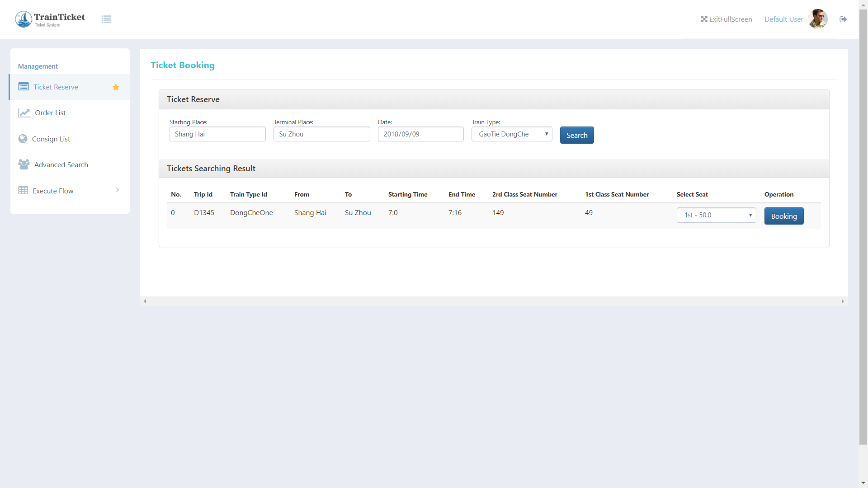Select the Order List chart icon
The width and height of the screenshot is (868, 488).
pyautogui.click(x=24, y=113)
